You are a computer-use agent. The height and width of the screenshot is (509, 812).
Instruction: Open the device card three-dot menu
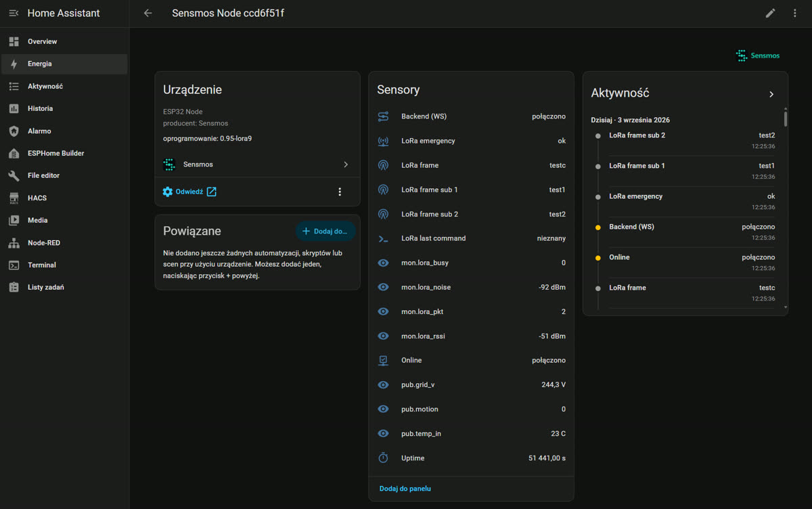[340, 192]
